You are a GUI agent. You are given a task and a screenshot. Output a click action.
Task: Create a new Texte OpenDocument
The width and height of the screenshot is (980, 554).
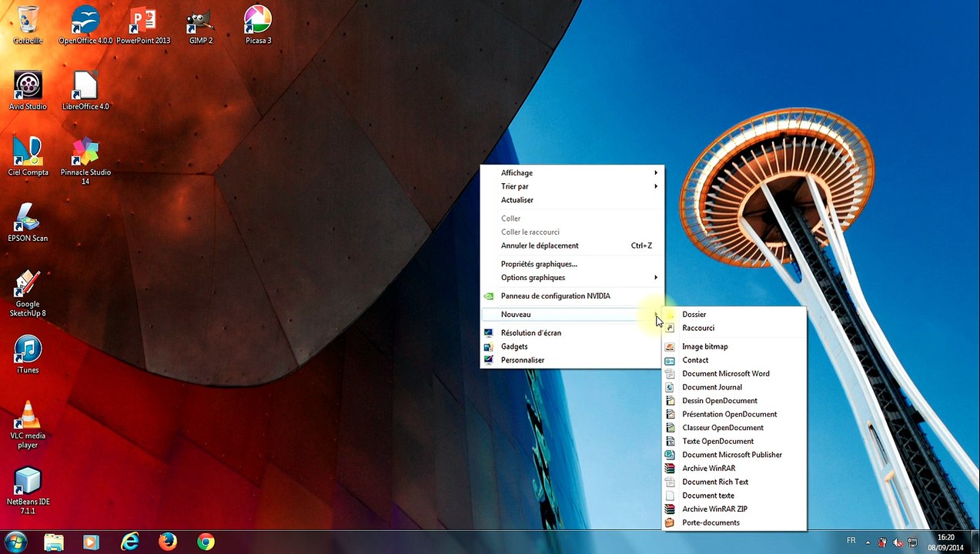734,442
